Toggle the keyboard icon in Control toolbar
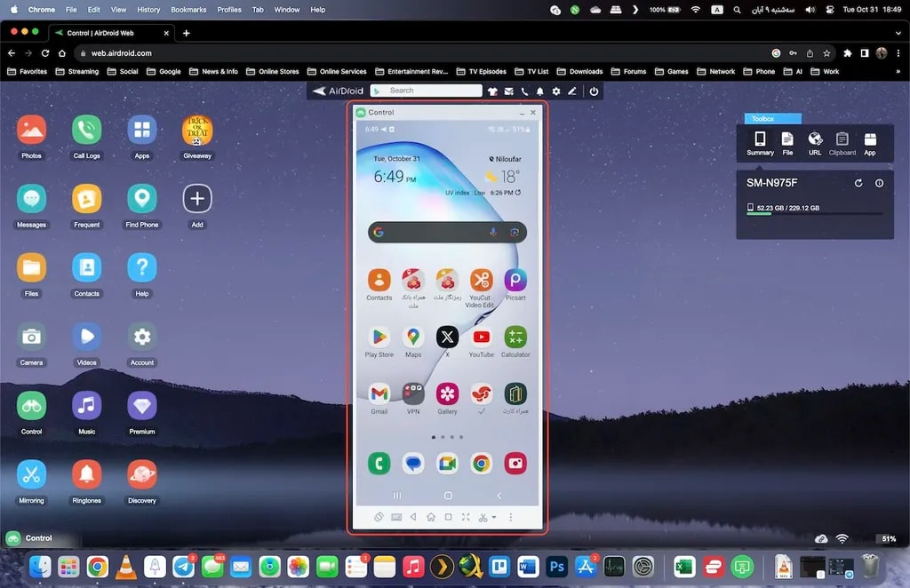This screenshot has width=910, height=588. tap(395, 517)
